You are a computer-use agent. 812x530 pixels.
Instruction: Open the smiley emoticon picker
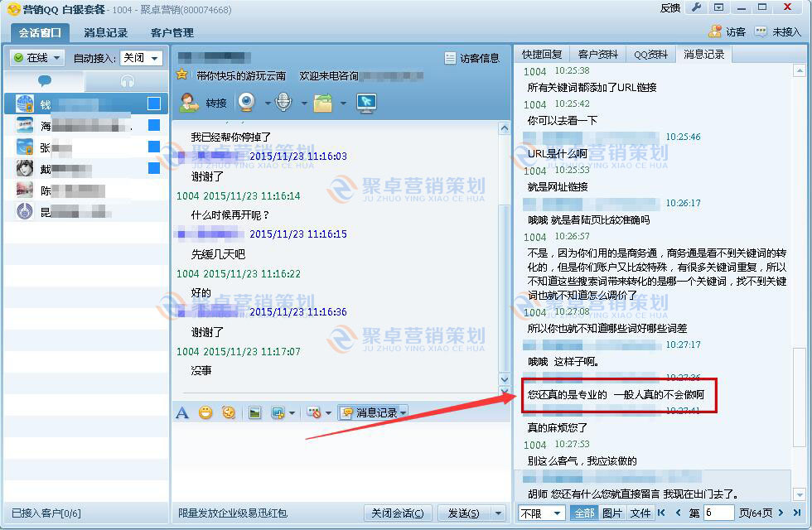[x=205, y=412]
